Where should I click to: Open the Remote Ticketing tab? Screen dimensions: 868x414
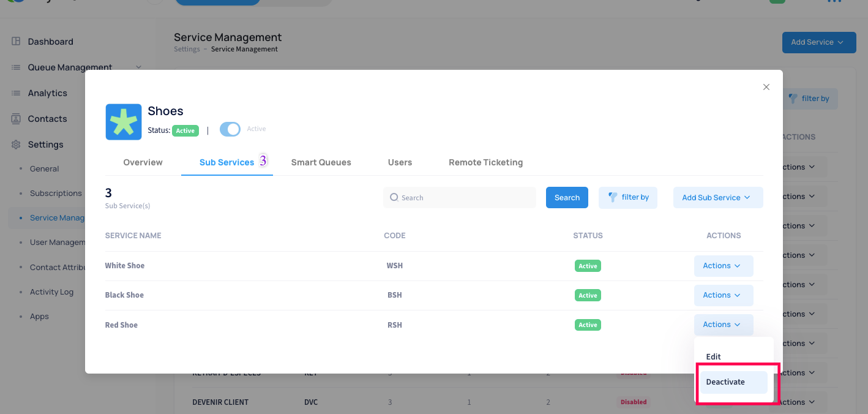(x=486, y=162)
